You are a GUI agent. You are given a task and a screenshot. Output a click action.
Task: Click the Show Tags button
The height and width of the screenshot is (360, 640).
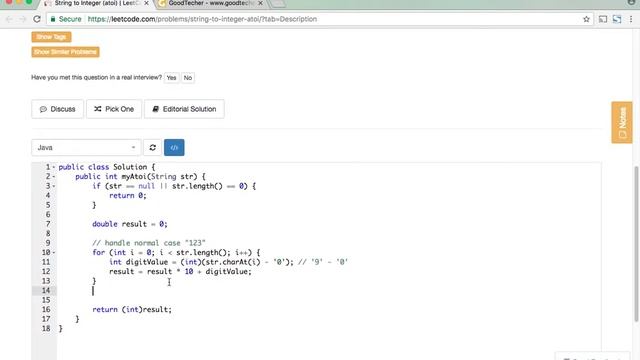pyautogui.click(x=51, y=37)
